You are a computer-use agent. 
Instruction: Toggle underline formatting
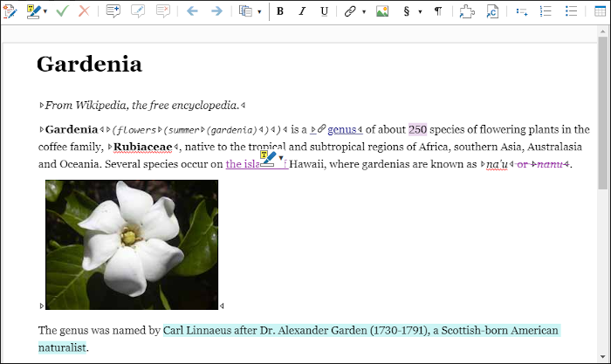click(x=325, y=11)
